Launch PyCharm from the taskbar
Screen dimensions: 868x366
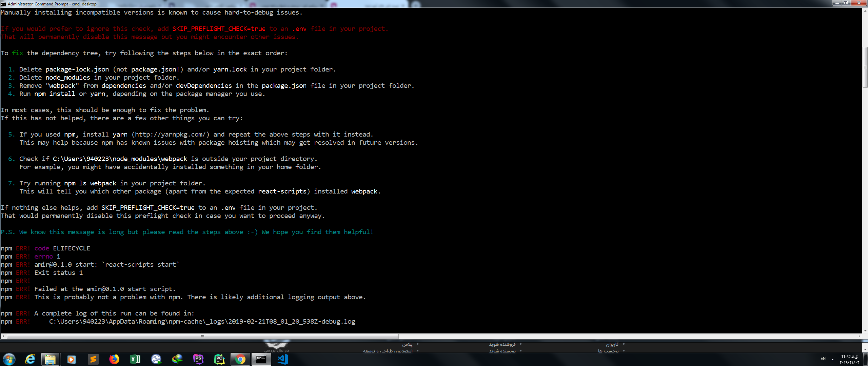point(219,359)
